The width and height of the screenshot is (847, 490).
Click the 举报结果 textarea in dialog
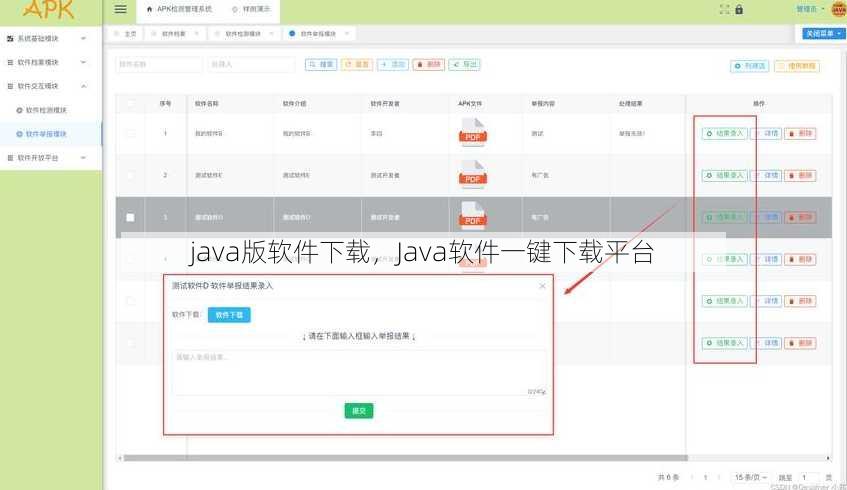coord(359,373)
